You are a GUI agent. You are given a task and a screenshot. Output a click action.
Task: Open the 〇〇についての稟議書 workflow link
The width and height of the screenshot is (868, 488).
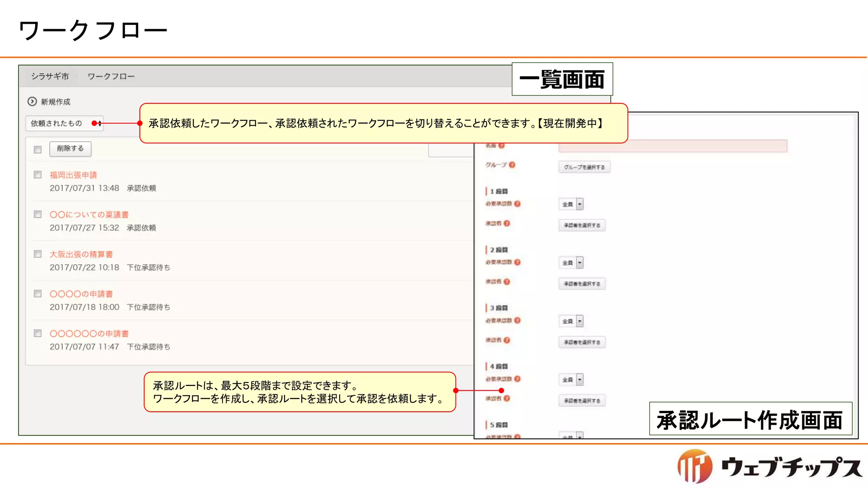[x=89, y=215]
